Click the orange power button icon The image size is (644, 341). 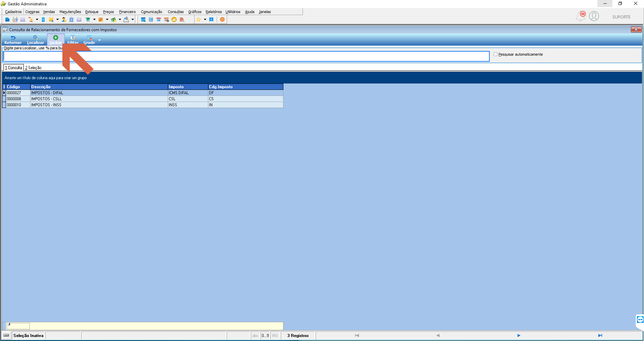pos(222,19)
